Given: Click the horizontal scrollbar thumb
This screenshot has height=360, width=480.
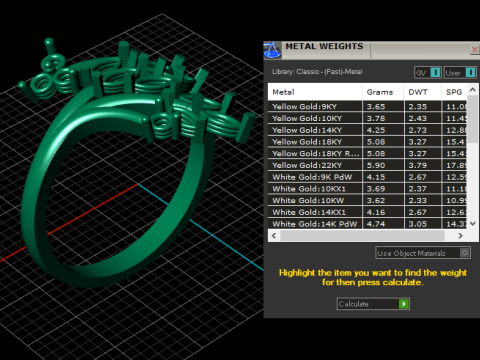Looking at the screenshot, I should point(362,236).
